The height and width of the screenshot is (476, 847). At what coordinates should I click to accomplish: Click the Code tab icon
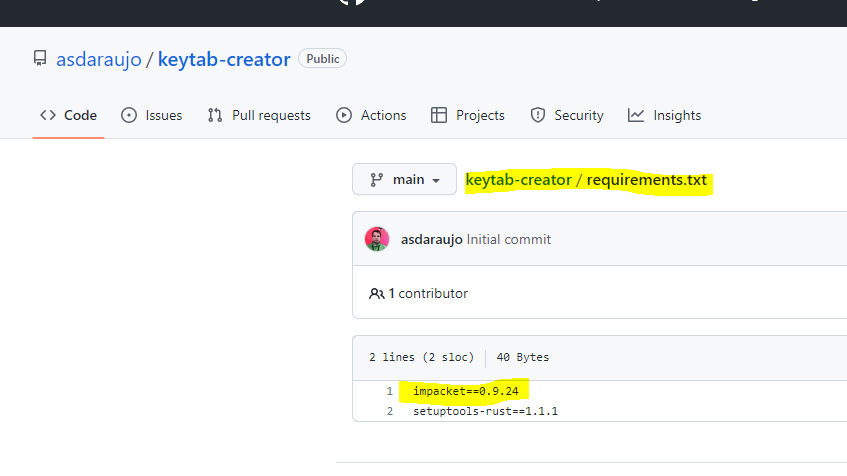coord(48,115)
